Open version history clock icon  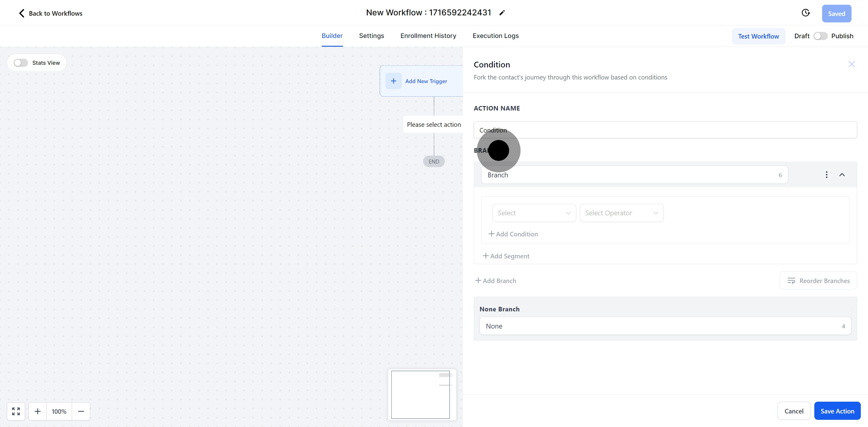coord(805,13)
